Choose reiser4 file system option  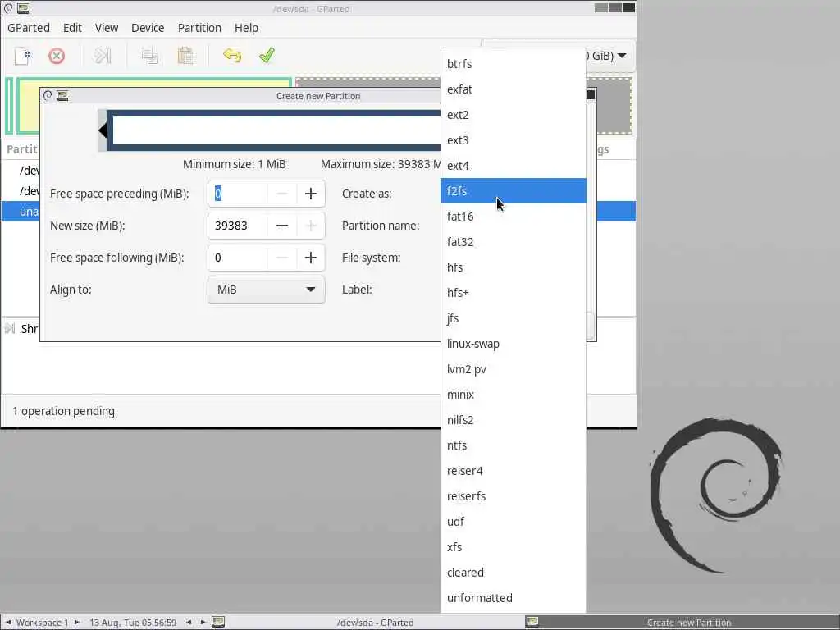pyautogui.click(x=514, y=471)
